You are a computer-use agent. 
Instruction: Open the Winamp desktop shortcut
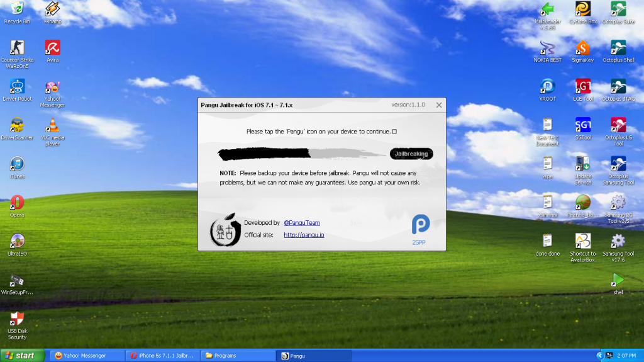pyautogui.click(x=53, y=9)
